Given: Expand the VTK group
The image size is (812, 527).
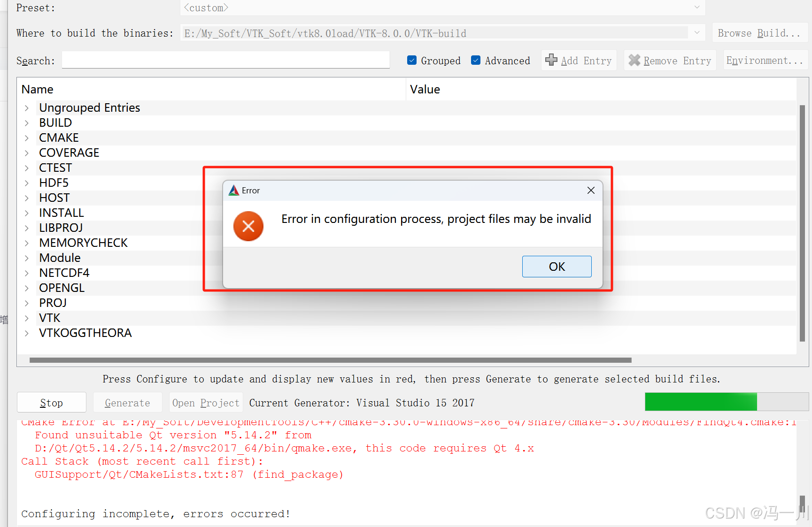Looking at the screenshot, I should pyautogui.click(x=27, y=318).
